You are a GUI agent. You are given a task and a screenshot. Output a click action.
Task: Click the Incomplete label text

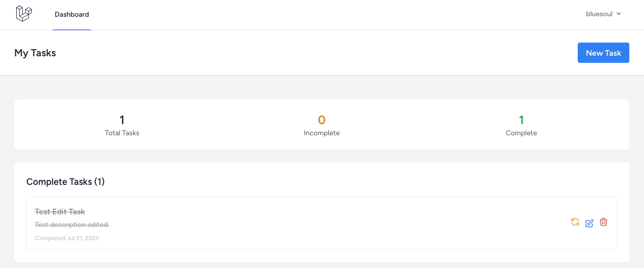[322, 133]
